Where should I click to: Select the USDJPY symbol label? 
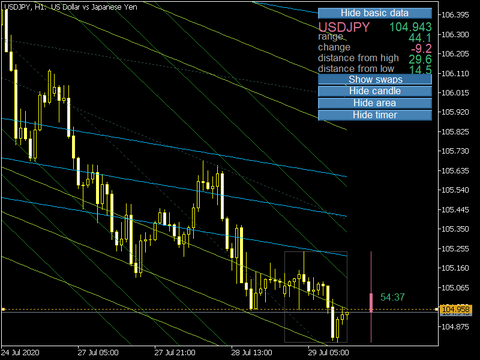tap(344, 27)
